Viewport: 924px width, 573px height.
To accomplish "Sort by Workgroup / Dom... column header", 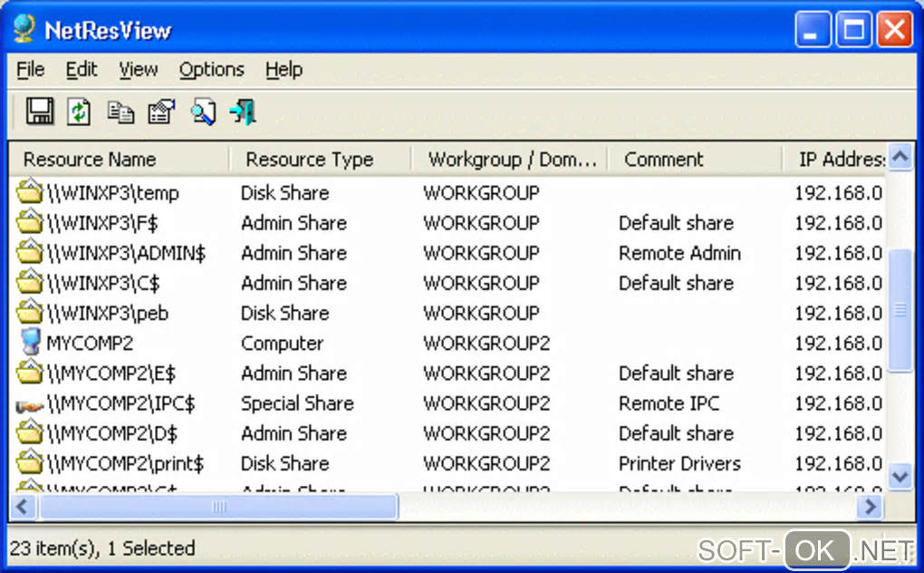I will pyautogui.click(x=510, y=160).
